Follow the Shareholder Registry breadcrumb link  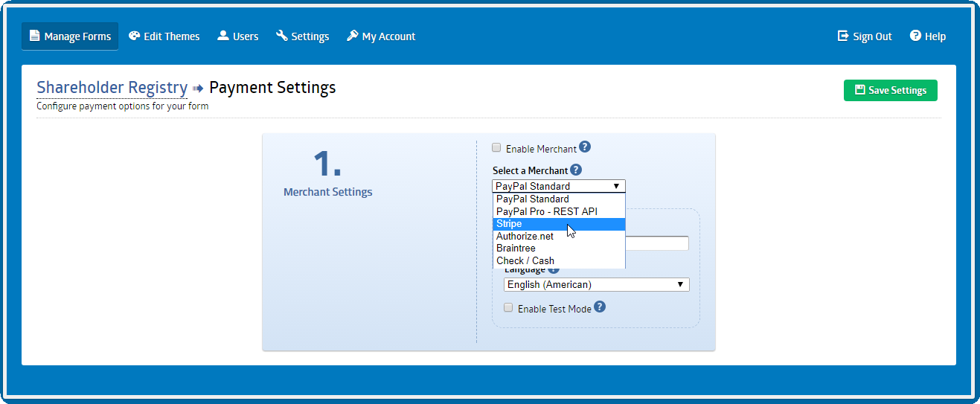tap(112, 88)
